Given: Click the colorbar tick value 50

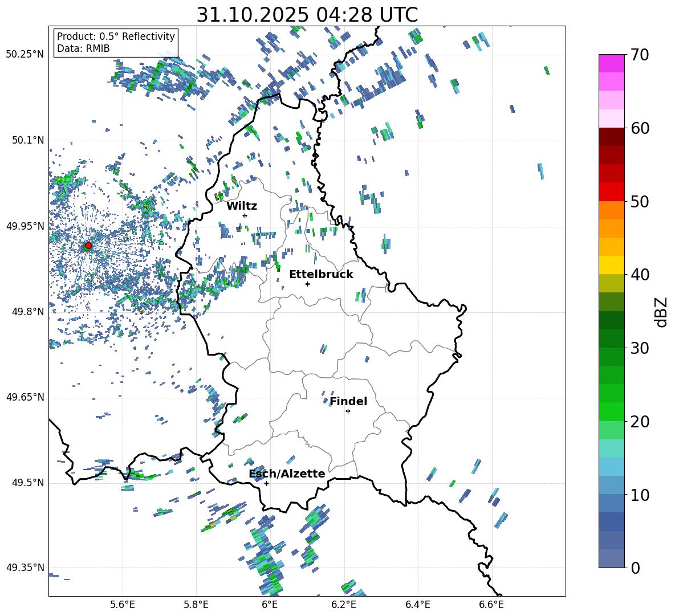Looking at the screenshot, I should click(640, 201).
